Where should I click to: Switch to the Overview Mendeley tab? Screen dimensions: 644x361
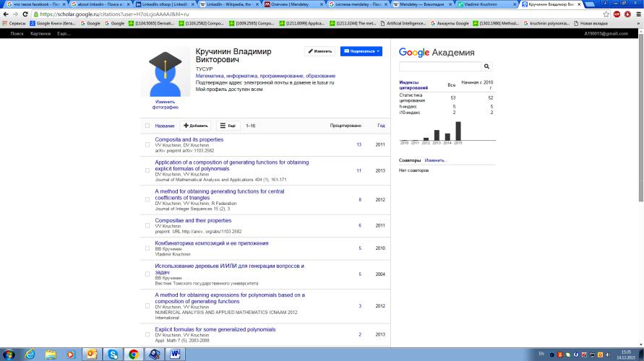tap(294, 4)
